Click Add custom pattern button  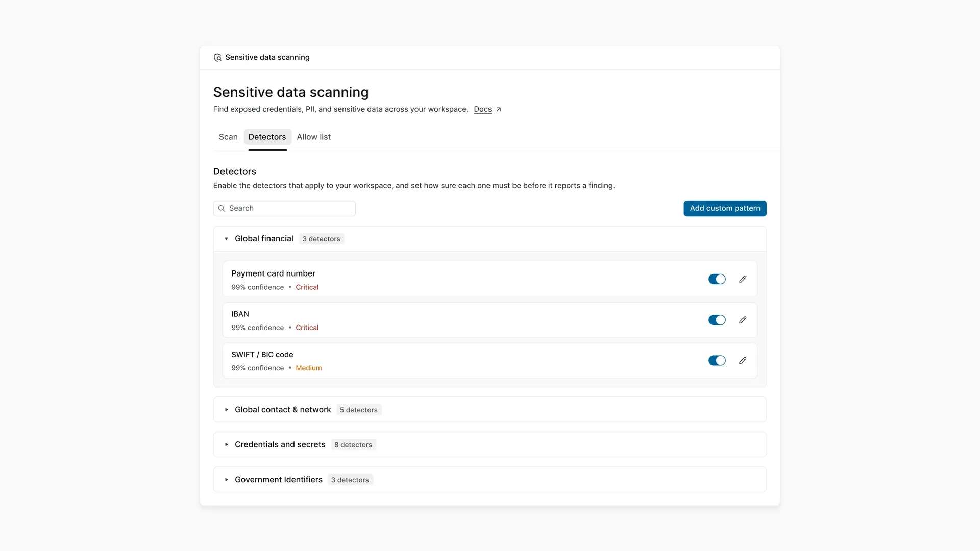(725, 208)
